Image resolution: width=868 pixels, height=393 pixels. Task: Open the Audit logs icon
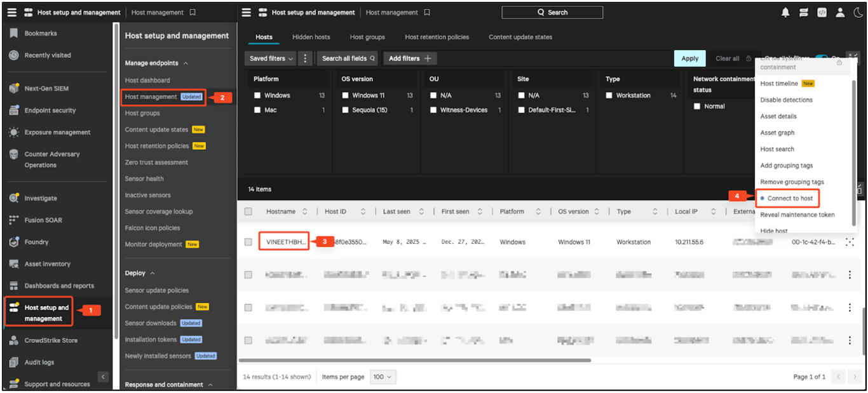coord(14,362)
